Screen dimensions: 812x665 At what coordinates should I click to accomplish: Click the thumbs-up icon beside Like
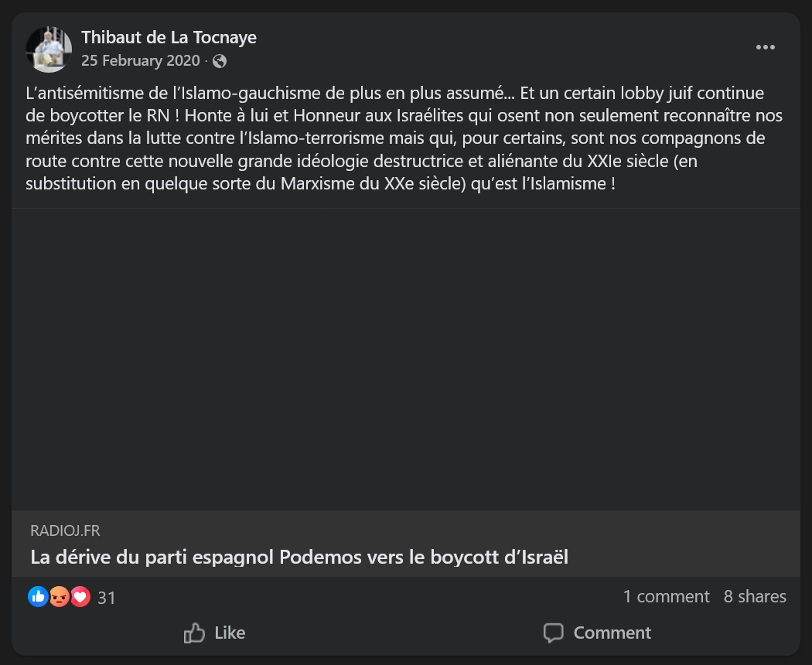[194, 633]
